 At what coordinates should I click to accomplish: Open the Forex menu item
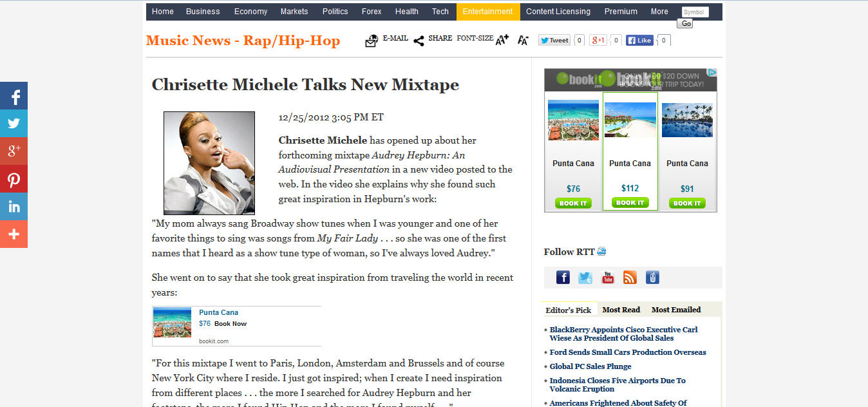click(372, 12)
